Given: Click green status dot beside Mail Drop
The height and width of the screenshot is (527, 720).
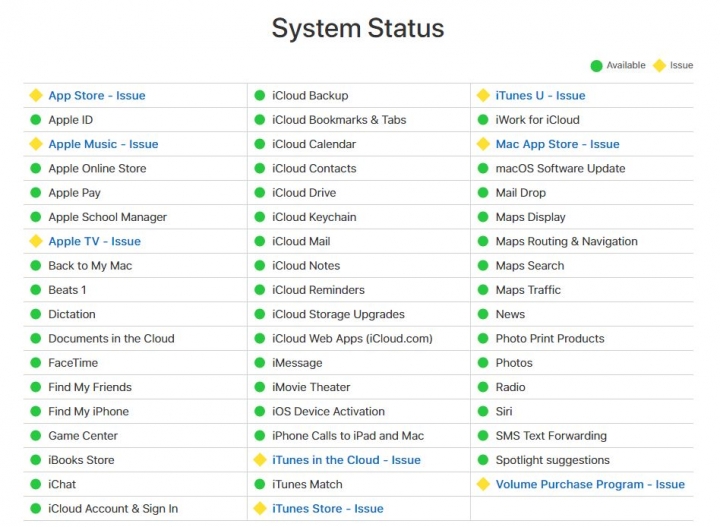Looking at the screenshot, I should tap(483, 193).
